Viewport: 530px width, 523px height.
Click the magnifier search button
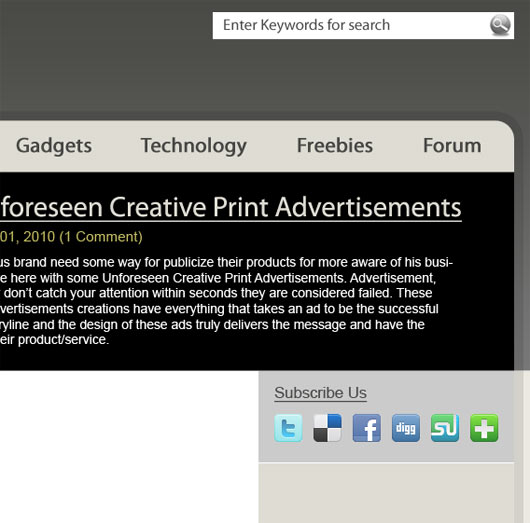coord(500,25)
